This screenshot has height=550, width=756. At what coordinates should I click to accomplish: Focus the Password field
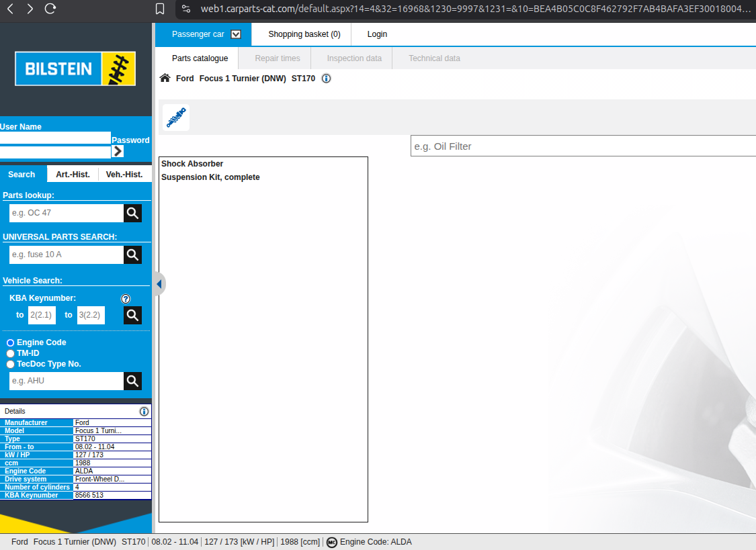[x=56, y=152]
